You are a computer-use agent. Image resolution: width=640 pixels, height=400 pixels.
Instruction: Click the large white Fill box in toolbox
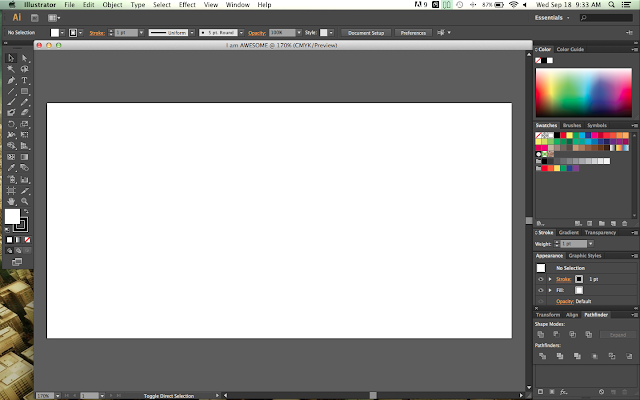pyautogui.click(x=12, y=216)
